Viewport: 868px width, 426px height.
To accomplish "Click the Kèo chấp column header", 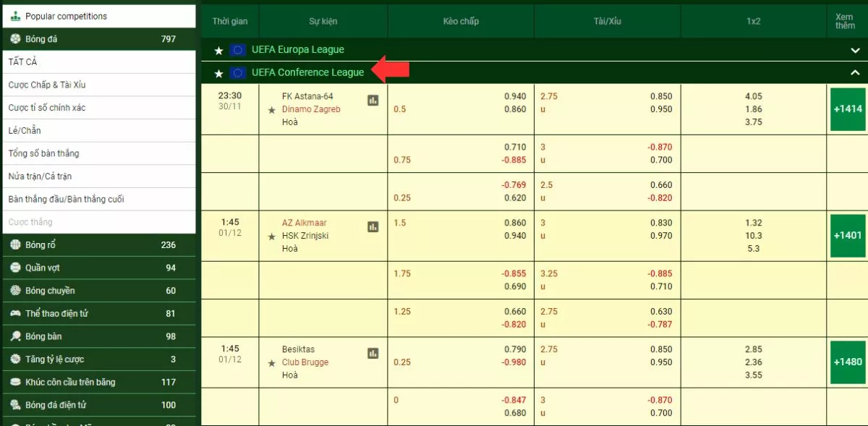I will [461, 22].
